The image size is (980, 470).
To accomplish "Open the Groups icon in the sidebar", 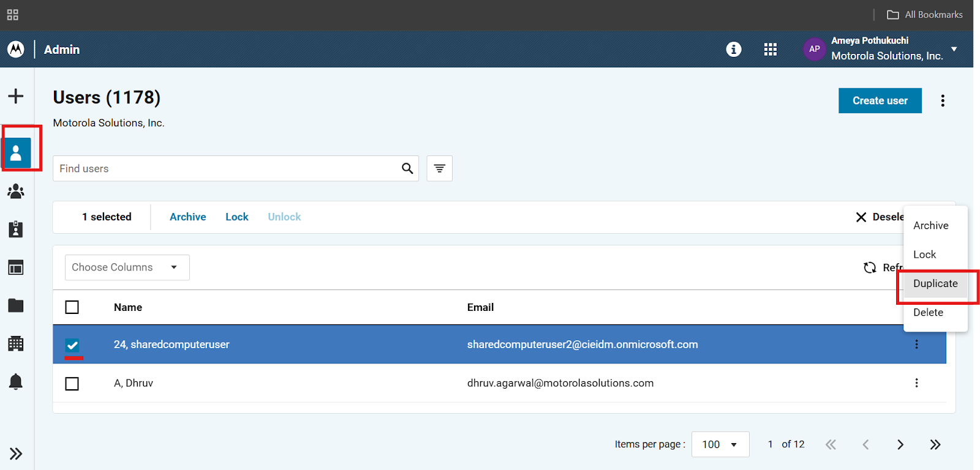I will [x=16, y=192].
